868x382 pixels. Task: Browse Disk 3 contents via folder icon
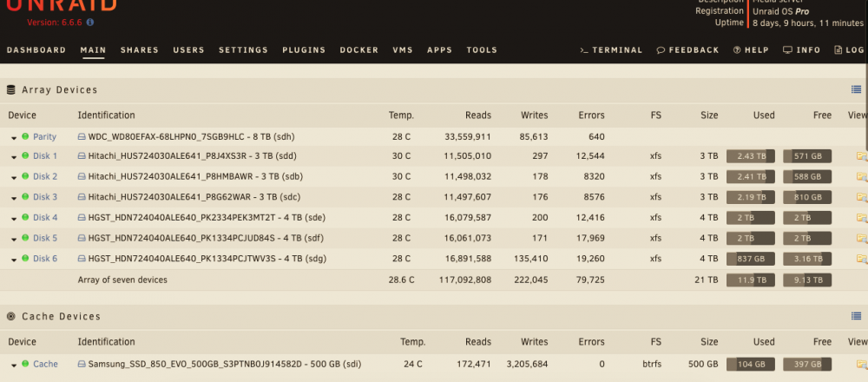[x=861, y=197]
